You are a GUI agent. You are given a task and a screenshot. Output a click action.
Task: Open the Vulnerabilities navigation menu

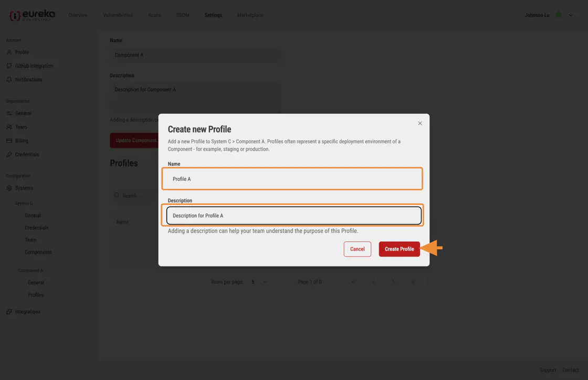coord(117,15)
